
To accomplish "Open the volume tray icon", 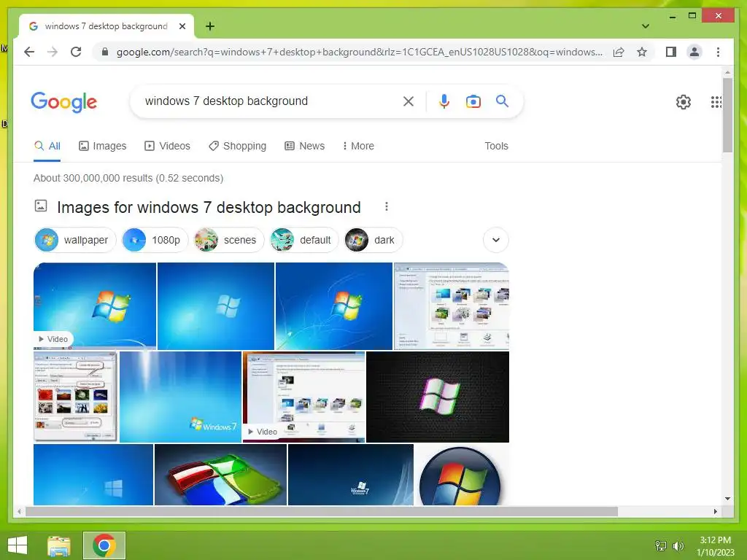I will click(x=678, y=545).
